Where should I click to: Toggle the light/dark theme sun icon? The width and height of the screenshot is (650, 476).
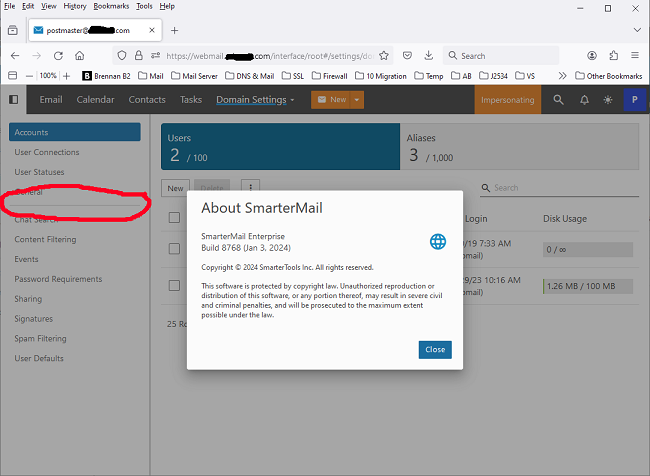[x=608, y=100]
